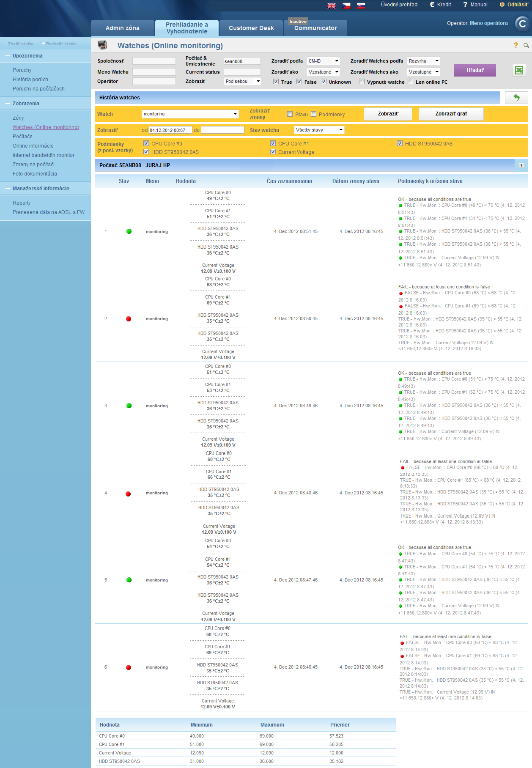Click the green back arrow button
532x768 pixels.
[516, 98]
